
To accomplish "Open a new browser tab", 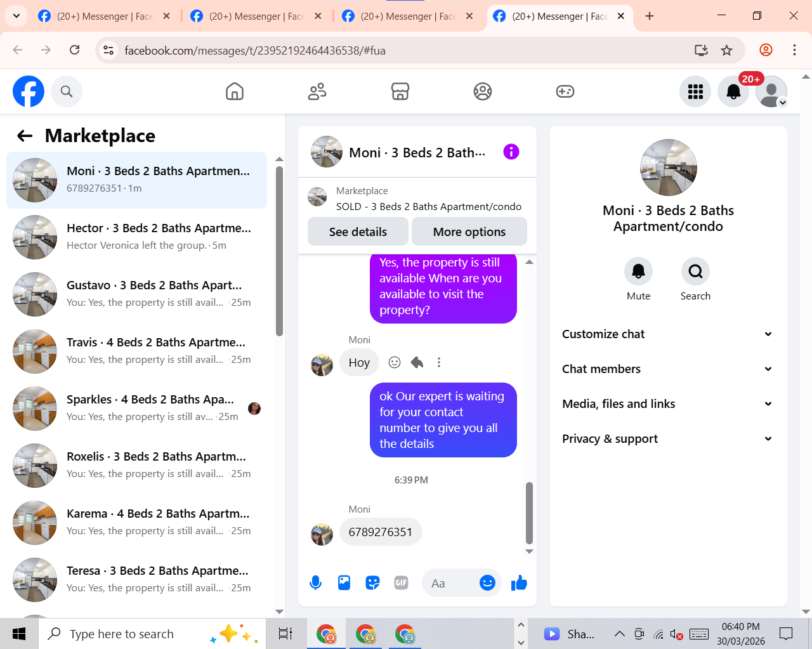I will point(650,16).
